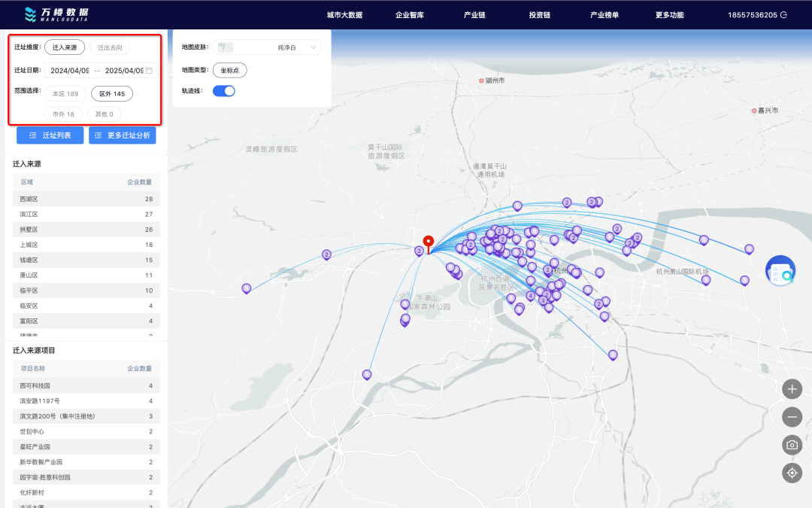The image size is (812, 508).
Task: Click account number 18557536205
Action: [x=753, y=15]
